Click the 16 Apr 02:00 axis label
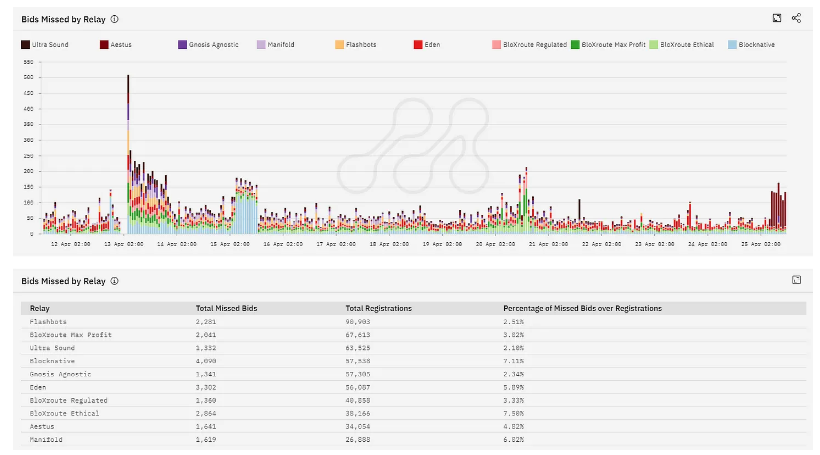This screenshot has width=820, height=455. point(283,244)
